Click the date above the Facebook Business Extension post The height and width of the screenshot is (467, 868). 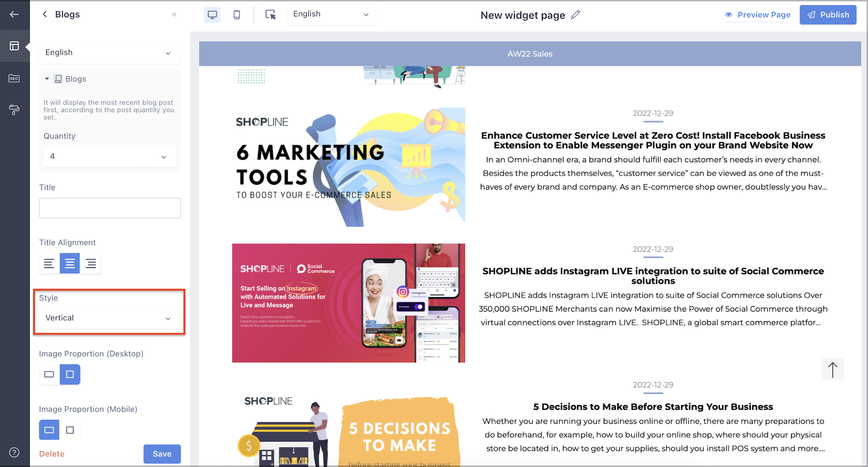click(x=653, y=113)
